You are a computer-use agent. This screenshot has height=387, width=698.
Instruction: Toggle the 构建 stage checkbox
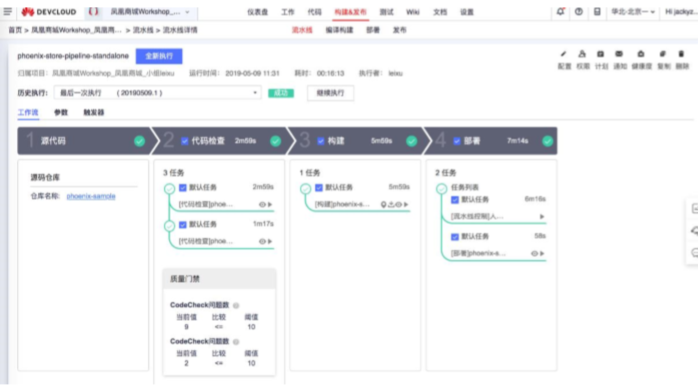(321, 141)
